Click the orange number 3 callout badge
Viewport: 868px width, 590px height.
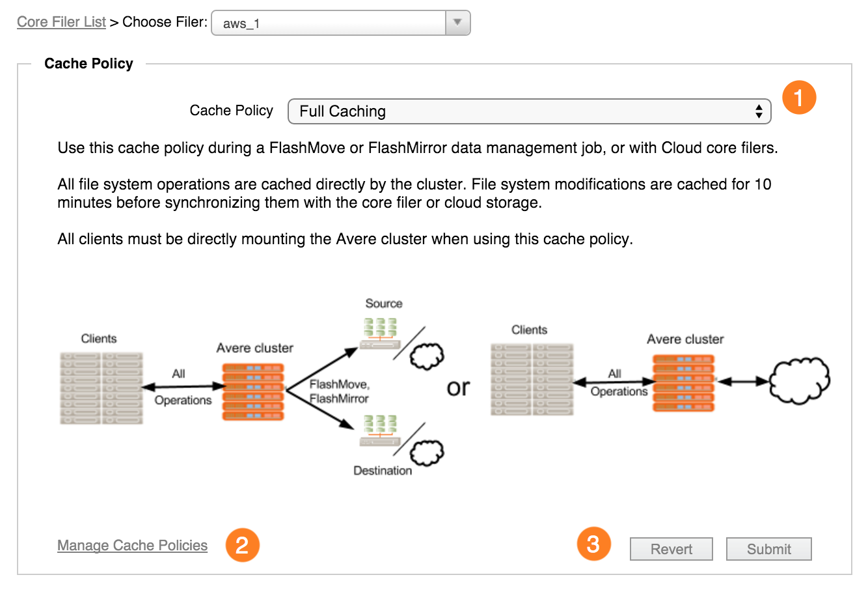(x=593, y=544)
